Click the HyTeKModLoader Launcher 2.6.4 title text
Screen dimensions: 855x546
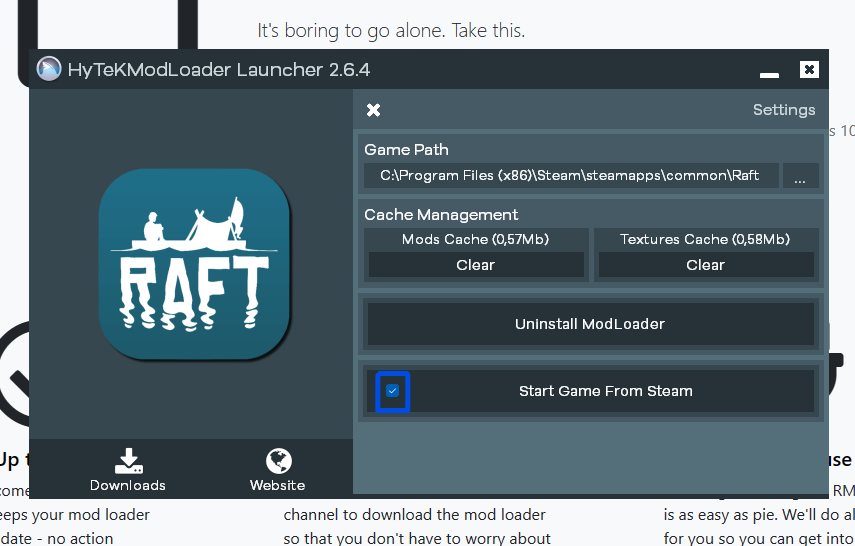coord(219,70)
